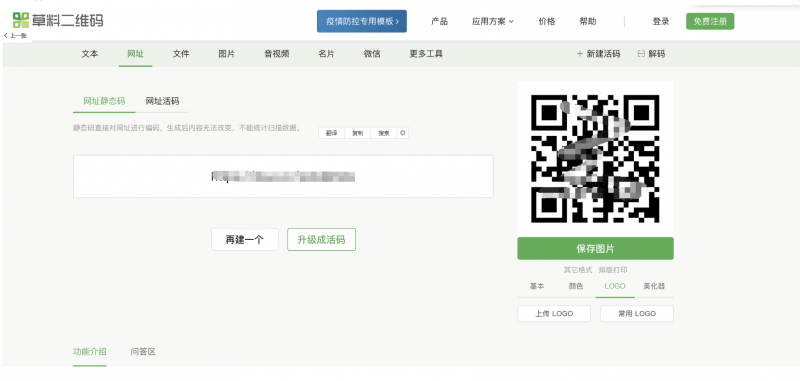Click the 常用 LOGO button
The width and height of the screenshot is (800, 381).
(637, 314)
